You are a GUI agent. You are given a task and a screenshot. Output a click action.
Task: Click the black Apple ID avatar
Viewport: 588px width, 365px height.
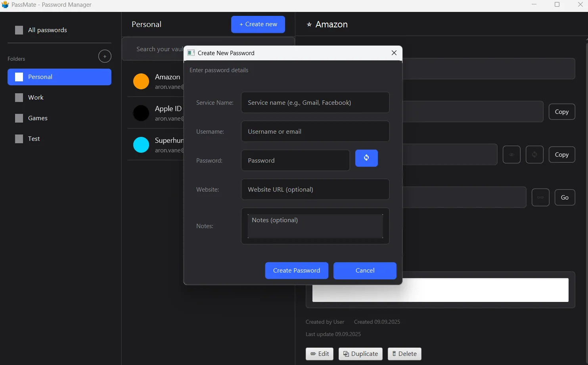(141, 113)
